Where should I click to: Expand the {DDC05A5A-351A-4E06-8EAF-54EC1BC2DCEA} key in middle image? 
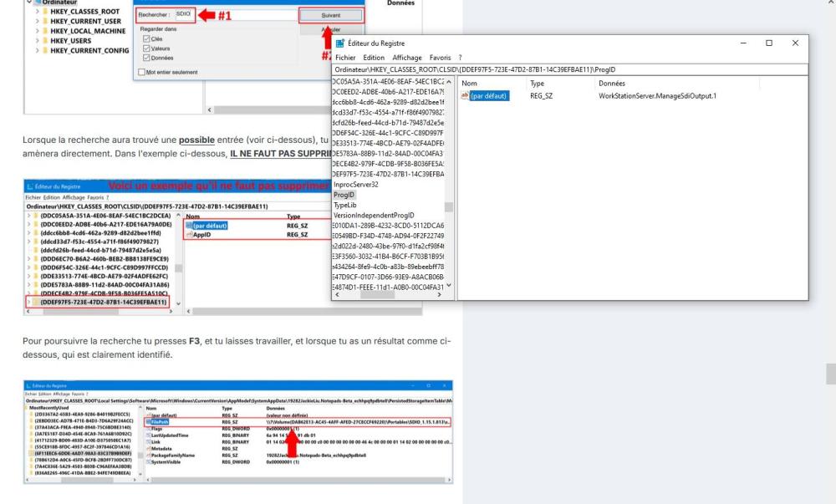click(x=28, y=216)
